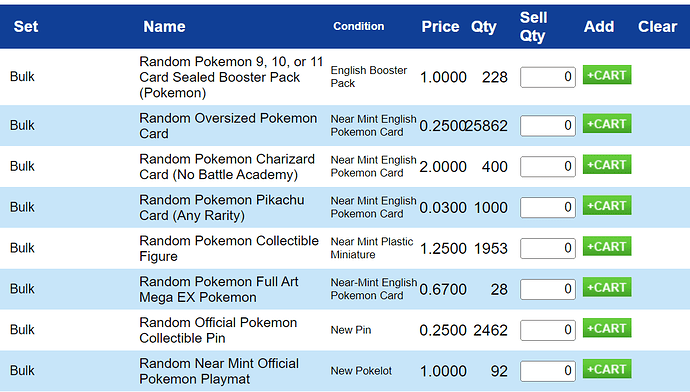Select sell quantity field for Oversized Pokemon Card

click(x=547, y=126)
